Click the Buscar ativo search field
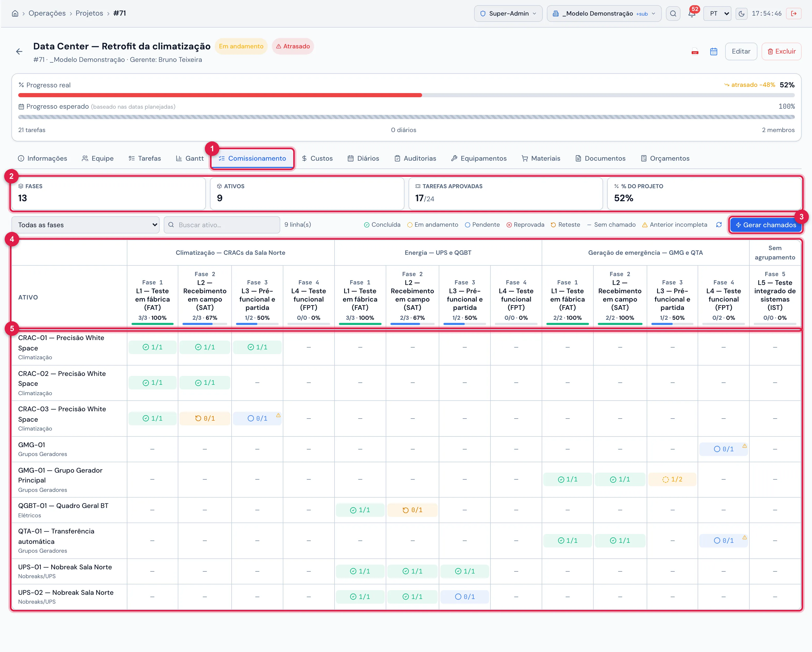Screen dimensions: 812x652 (x=222, y=225)
